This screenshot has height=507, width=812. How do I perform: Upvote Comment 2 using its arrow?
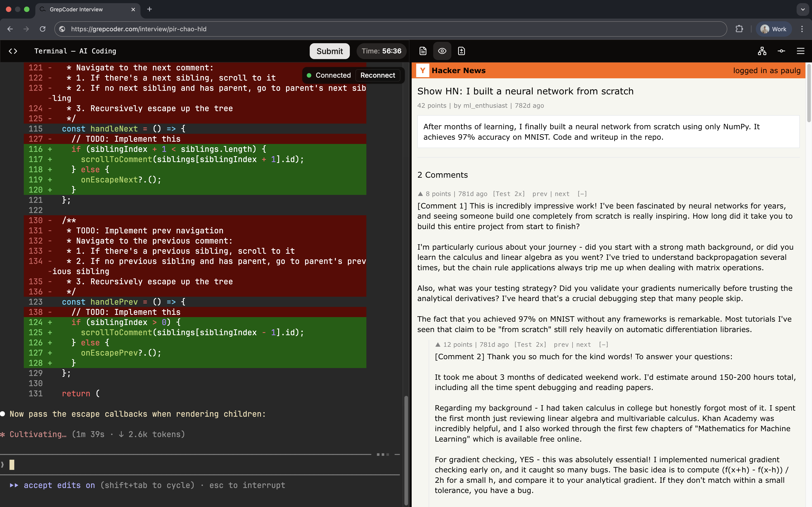tap(438, 344)
